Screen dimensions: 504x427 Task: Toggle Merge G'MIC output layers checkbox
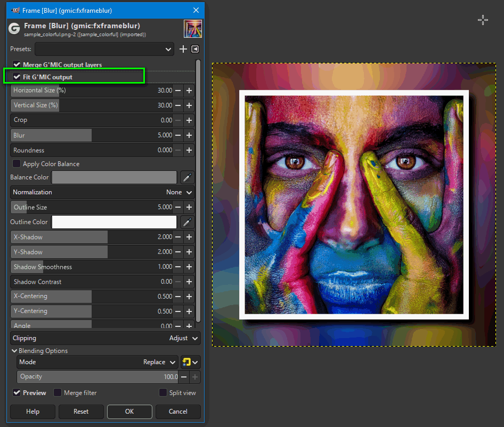click(x=17, y=64)
